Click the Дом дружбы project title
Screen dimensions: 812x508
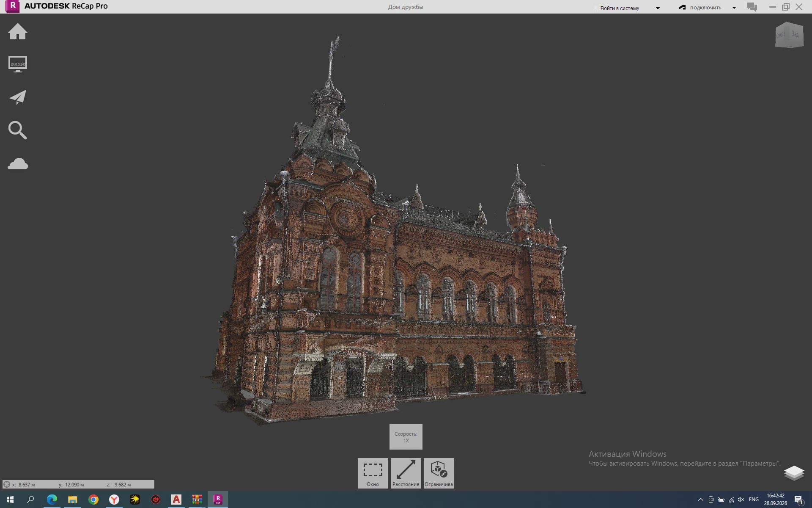pyautogui.click(x=406, y=7)
